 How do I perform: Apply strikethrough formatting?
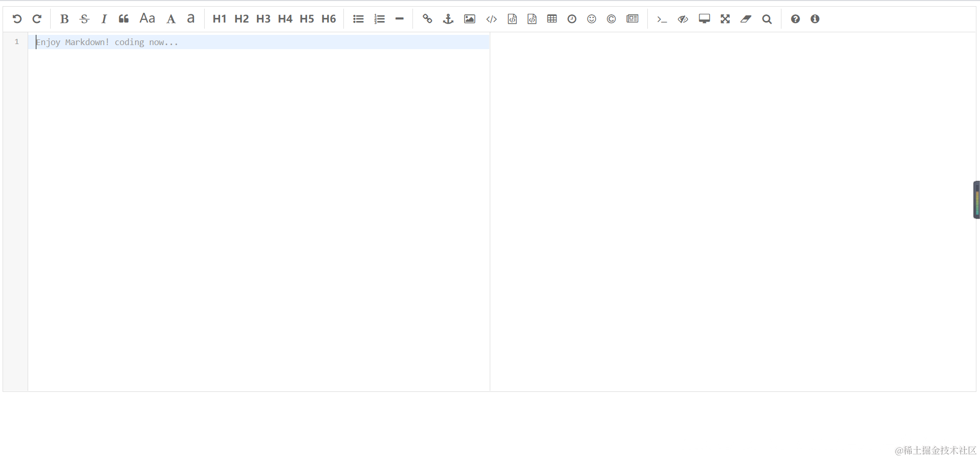click(x=84, y=19)
